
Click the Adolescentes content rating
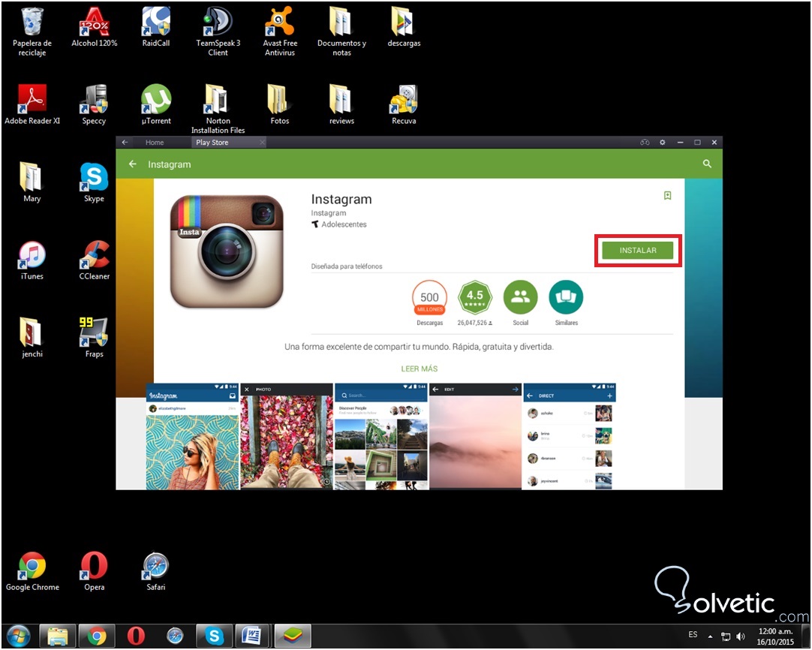pos(338,224)
